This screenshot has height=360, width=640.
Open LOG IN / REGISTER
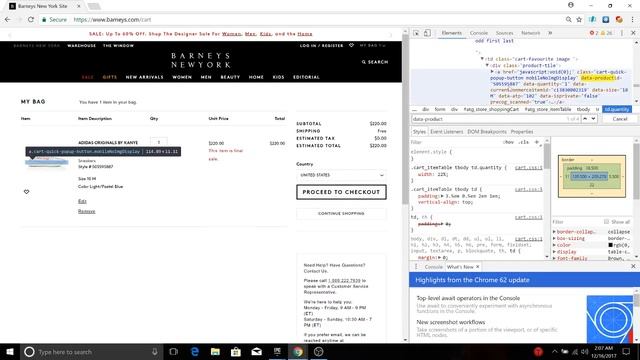pos(322,46)
